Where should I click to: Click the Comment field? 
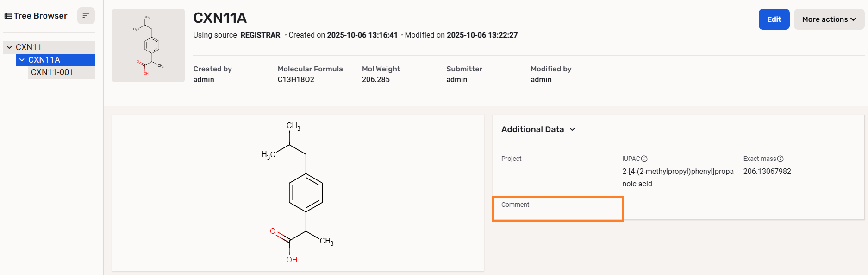[x=558, y=209]
